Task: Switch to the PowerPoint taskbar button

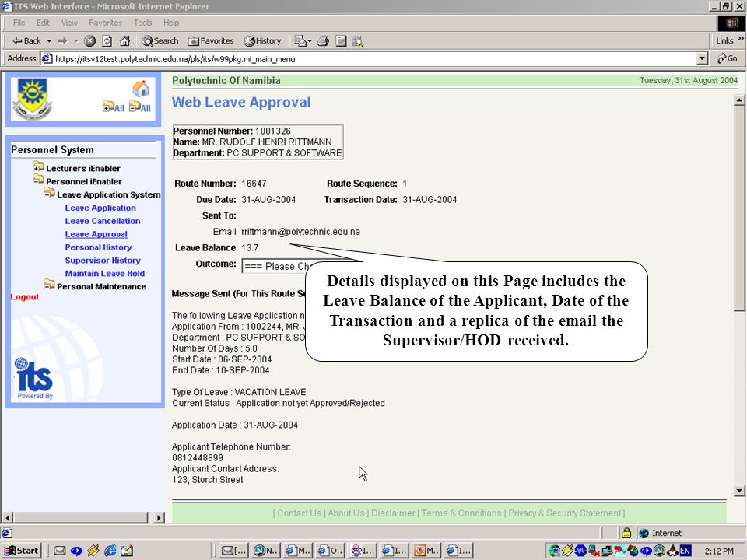Action: (426, 551)
